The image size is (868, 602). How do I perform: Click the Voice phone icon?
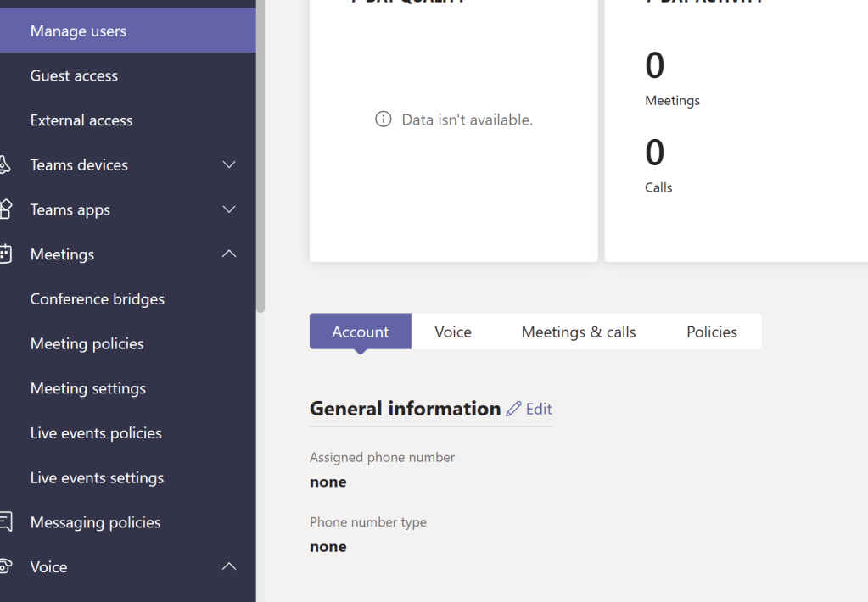tap(4, 566)
